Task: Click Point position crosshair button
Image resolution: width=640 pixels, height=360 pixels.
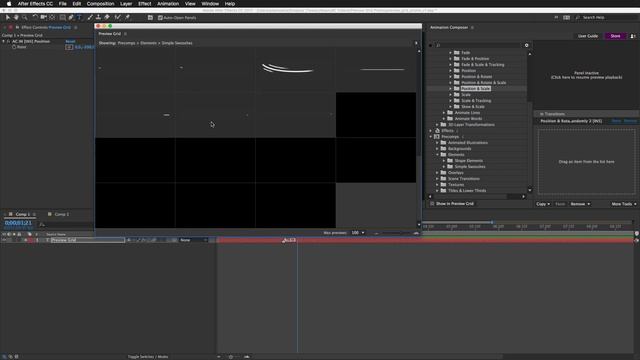Action: [x=69, y=47]
